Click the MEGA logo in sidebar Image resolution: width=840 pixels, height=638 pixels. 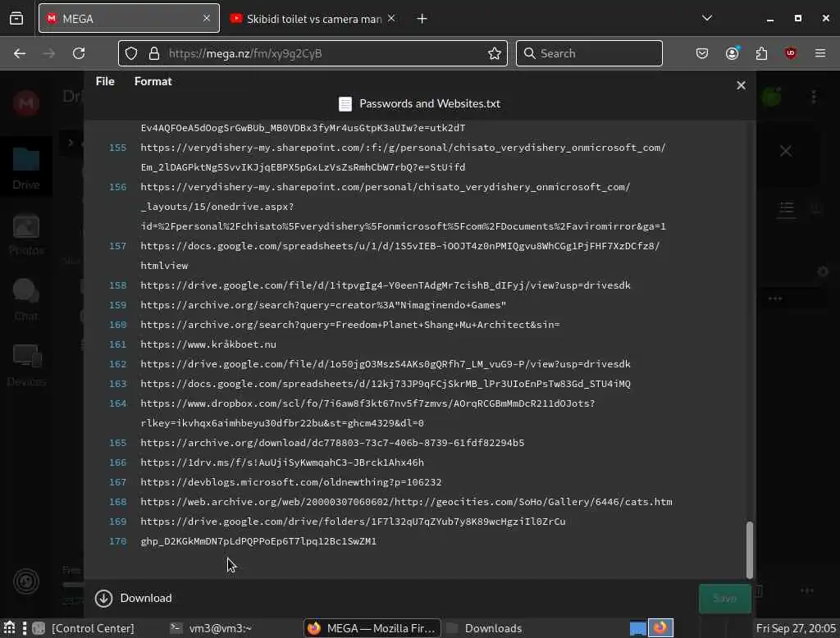click(x=25, y=103)
